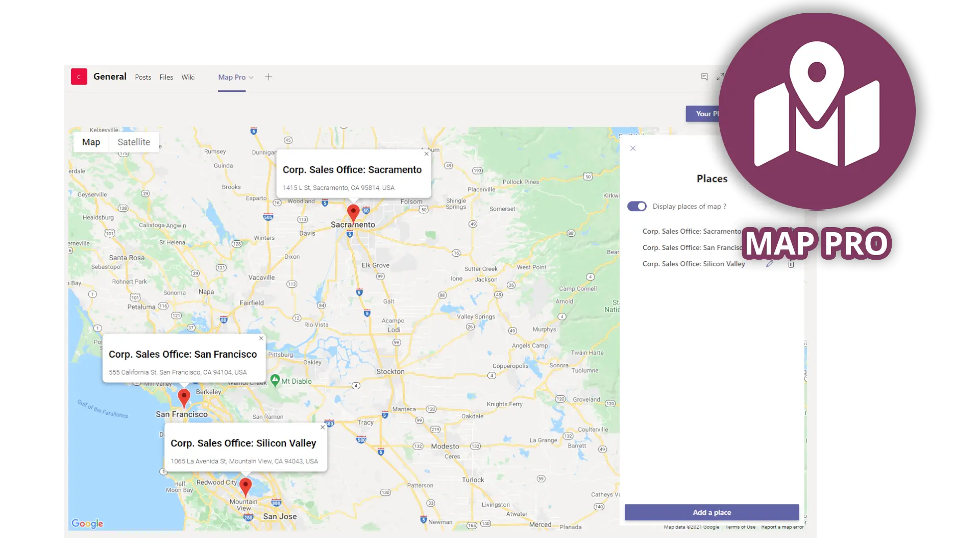
Task: Click the expand tab icon
Action: pyautogui.click(x=720, y=77)
